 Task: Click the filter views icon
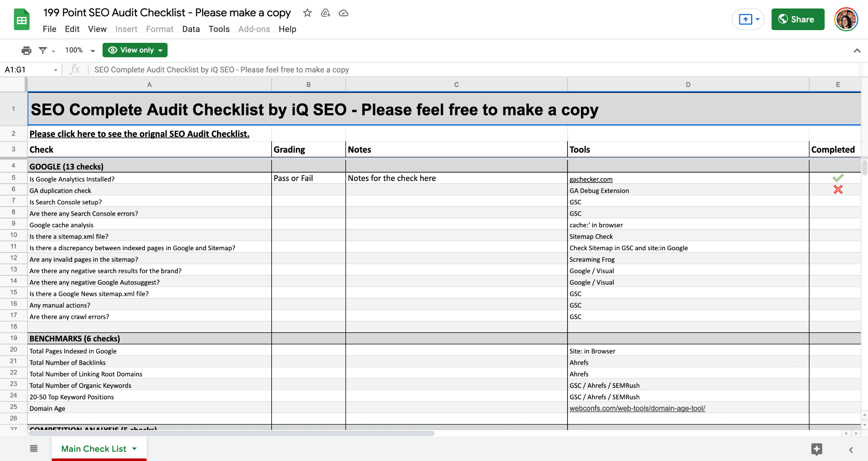pyautogui.click(x=43, y=50)
